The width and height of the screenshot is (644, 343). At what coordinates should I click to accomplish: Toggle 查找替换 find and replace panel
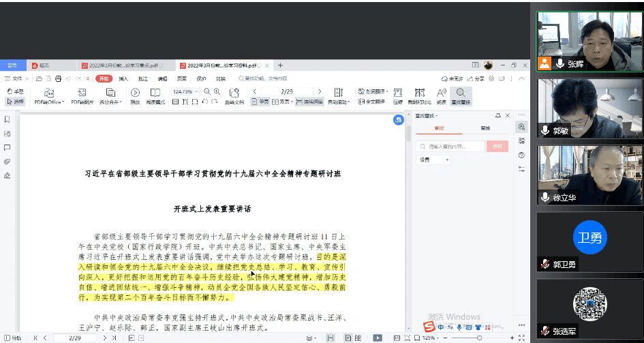[461, 97]
